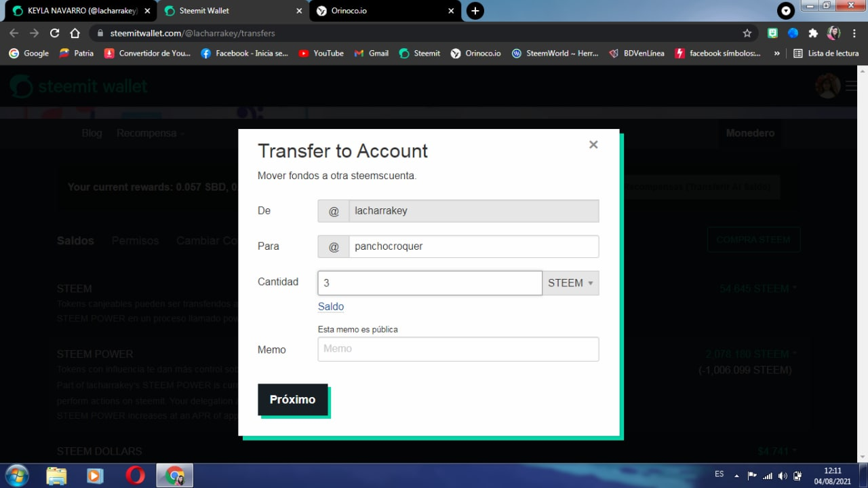Image resolution: width=868 pixels, height=488 pixels.
Task: Open the Windows Start button
Action: [16, 476]
